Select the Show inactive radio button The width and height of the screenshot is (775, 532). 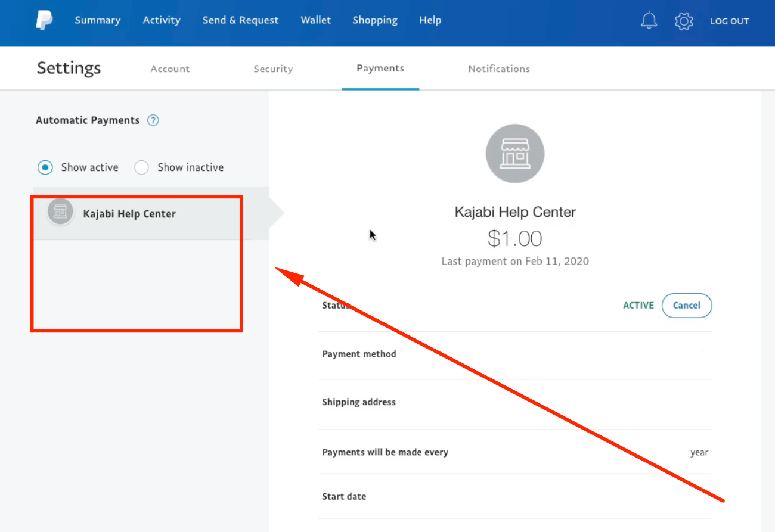(141, 167)
